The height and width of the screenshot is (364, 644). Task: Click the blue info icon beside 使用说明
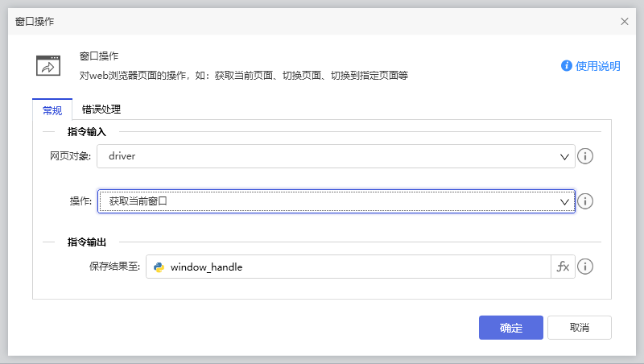(x=567, y=66)
